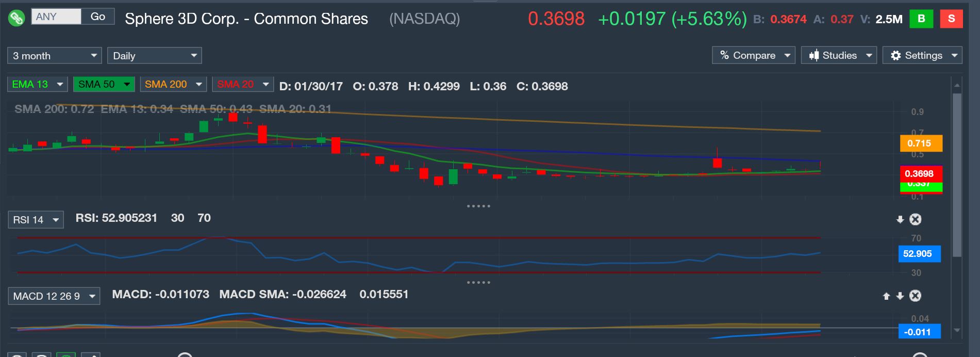
Task: Click the divider handle between RSI and MACD
Action: tap(478, 282)
